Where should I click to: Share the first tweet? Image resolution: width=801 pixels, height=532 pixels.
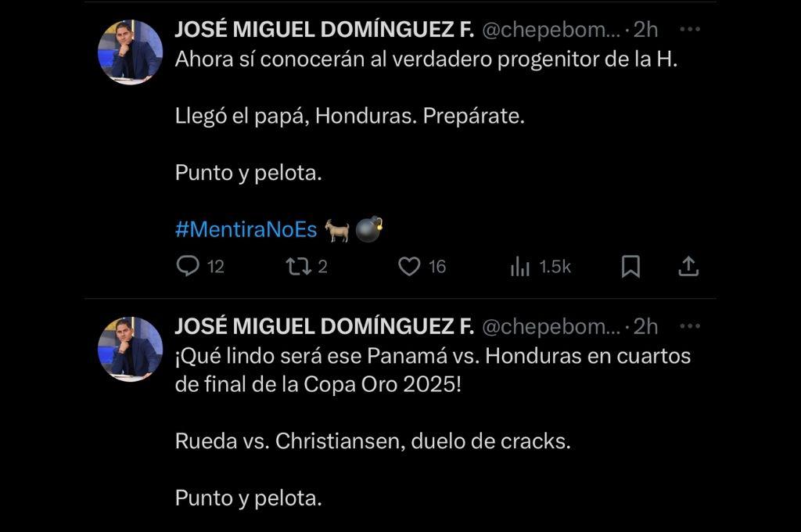pos(689,266)
